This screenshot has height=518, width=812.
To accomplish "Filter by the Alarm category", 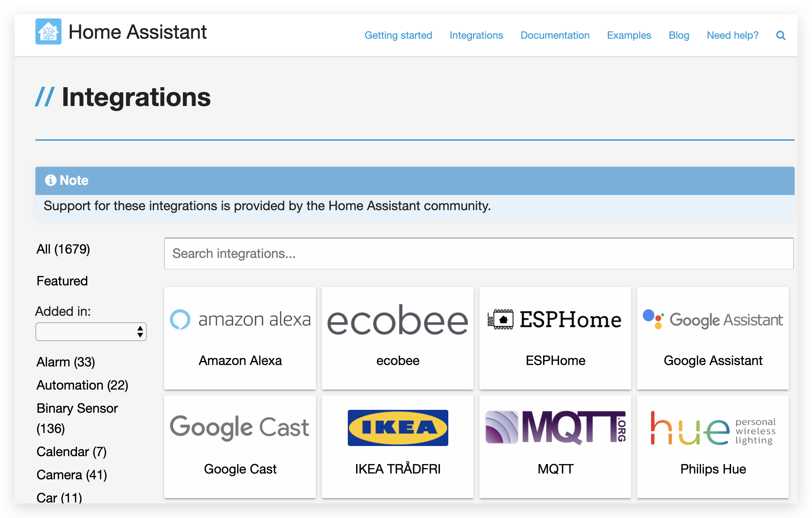I will coord(65,361).
